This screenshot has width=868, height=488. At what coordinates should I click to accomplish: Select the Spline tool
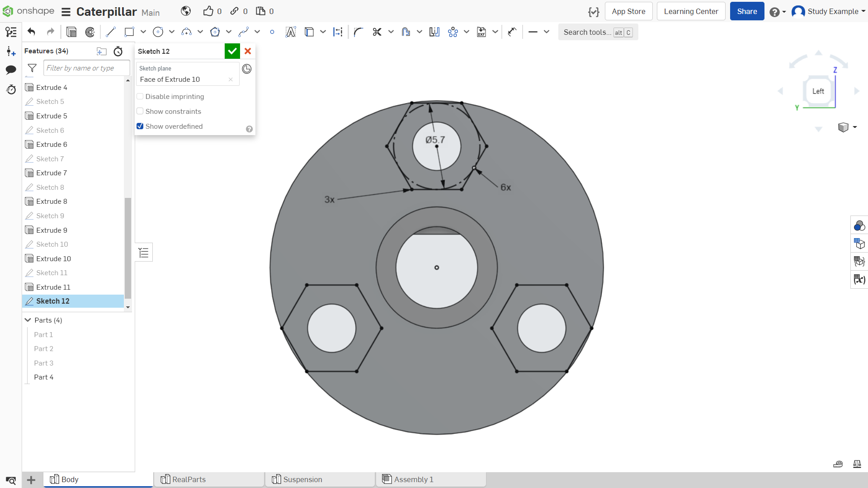pyautogui.click(x=244, y=32)
